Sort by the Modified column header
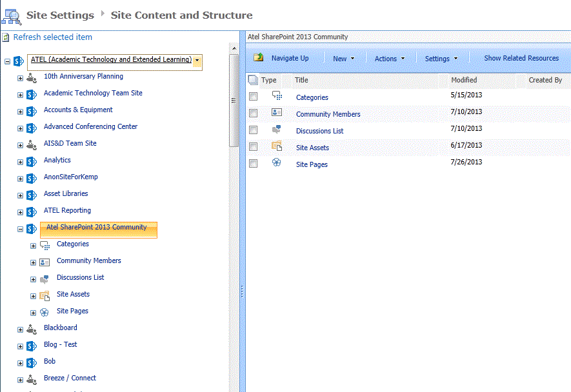Image resolution: width=571 pixels, height=392 pixels. 464,80
